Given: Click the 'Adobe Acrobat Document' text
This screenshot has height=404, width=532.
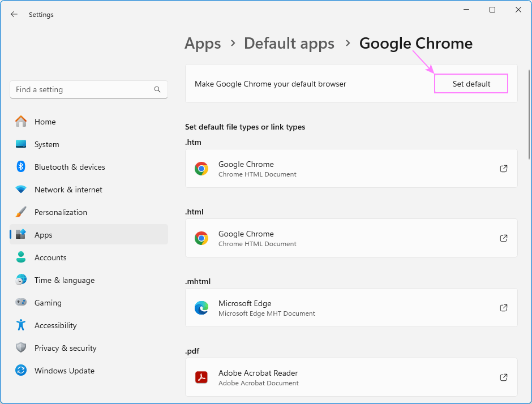Looking at the screenshot, I should (258, 383).
